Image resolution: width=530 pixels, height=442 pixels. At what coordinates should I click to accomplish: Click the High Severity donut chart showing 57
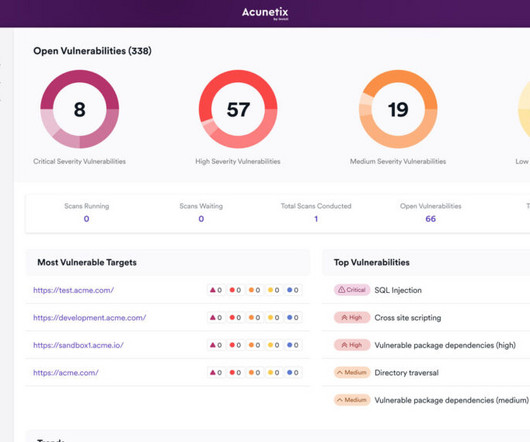[x=238, y=109]
